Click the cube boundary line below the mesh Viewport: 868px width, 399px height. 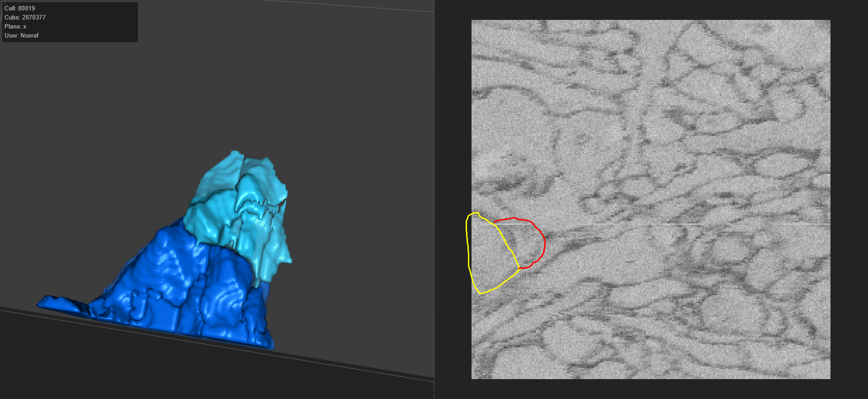[x=316, y=357]
